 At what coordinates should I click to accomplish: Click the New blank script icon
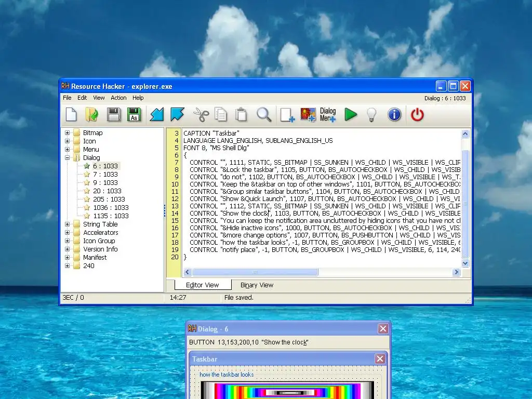[71, 114]
